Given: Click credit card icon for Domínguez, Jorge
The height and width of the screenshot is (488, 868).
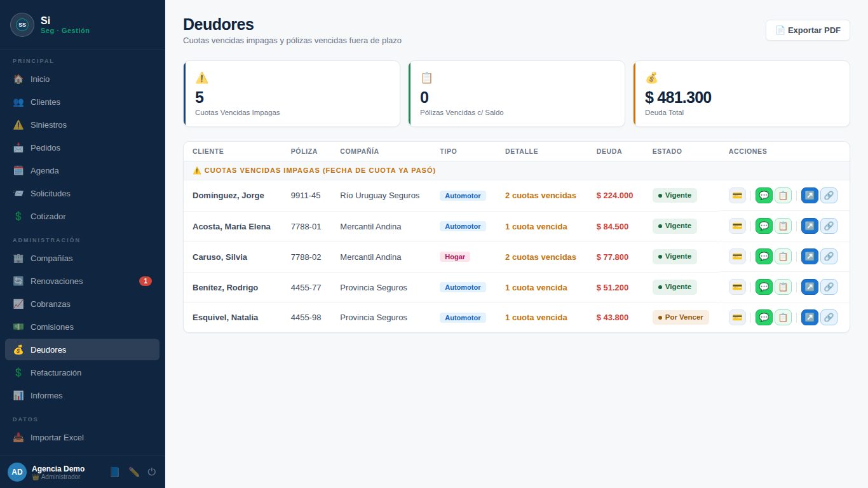Looking at the screenshot, I should click(737, 196).
